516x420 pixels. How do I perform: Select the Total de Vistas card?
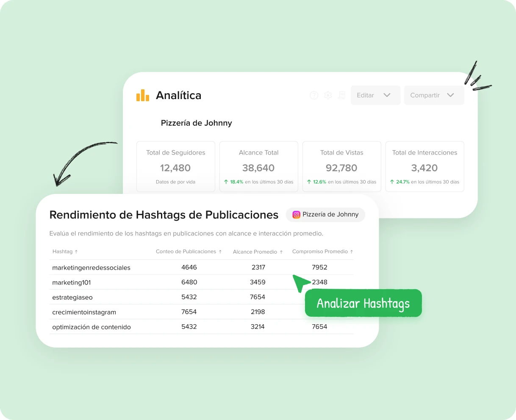point(342,167)
